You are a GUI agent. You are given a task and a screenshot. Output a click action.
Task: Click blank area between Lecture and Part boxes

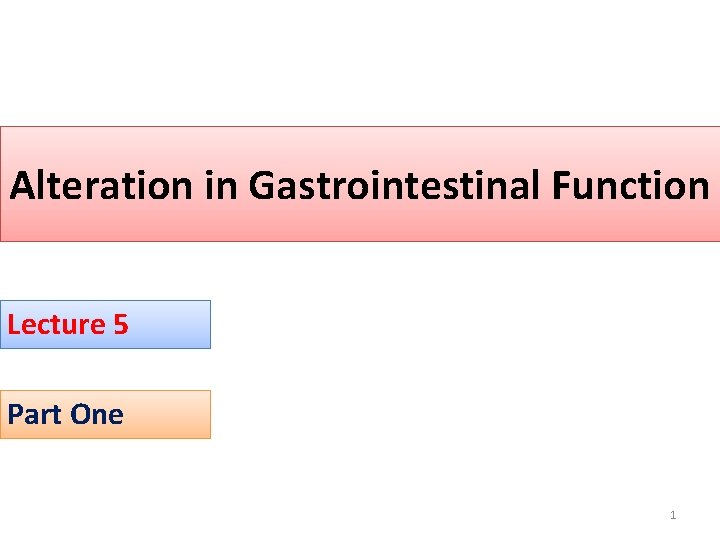point(105,369)
